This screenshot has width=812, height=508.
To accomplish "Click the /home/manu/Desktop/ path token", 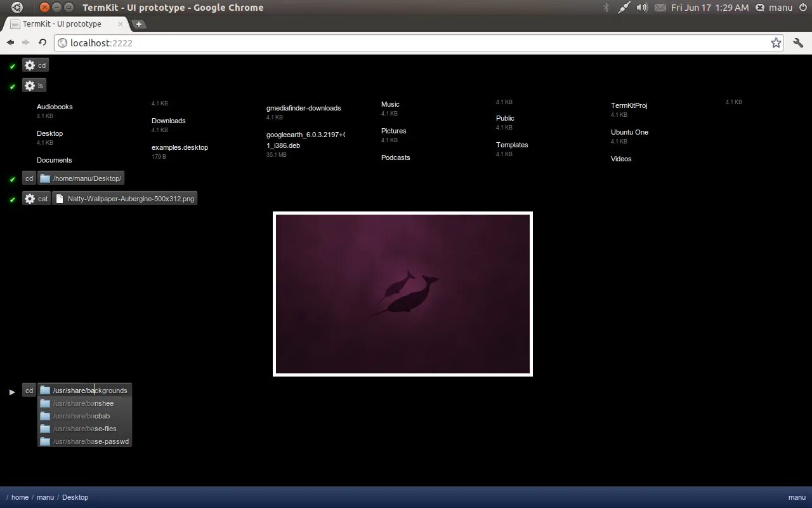I will (81, 178).
